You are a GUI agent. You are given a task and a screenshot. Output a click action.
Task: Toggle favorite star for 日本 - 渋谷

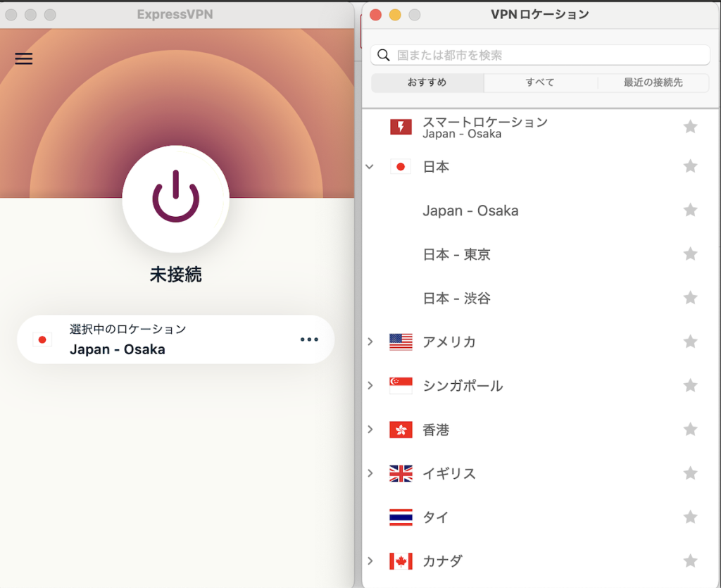point(690,298)
